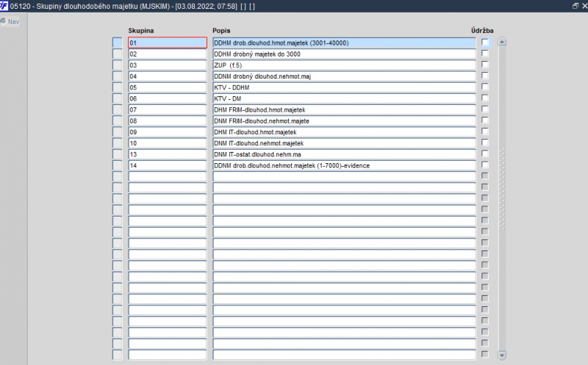Click the Popis column header
This screenshot has height=365, width=588.
[221, 31]
